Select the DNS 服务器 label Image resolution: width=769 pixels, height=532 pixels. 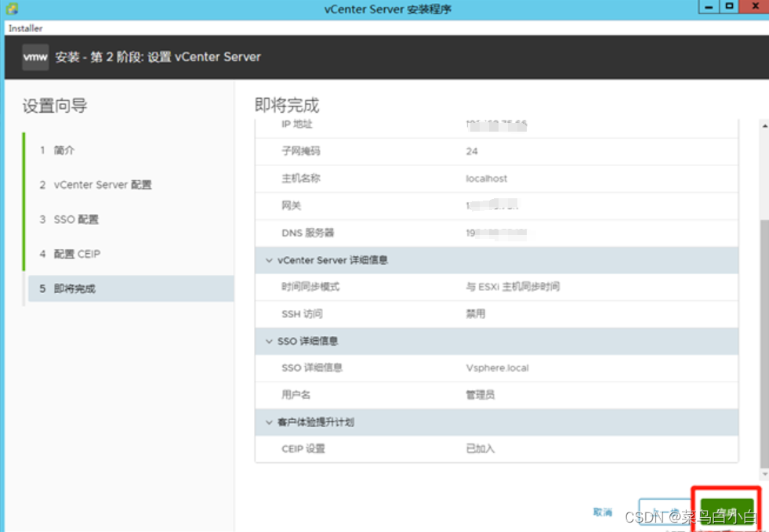pos(307,233)
